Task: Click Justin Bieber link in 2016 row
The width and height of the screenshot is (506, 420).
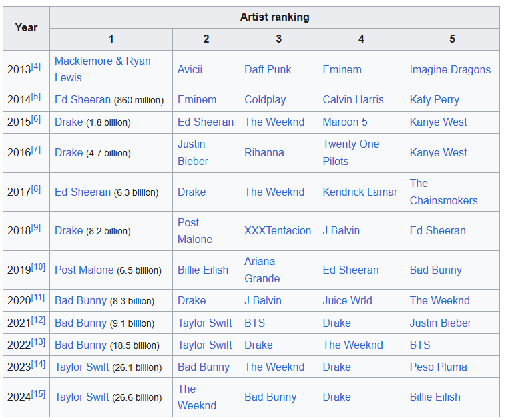Action: tap(193, 152)
